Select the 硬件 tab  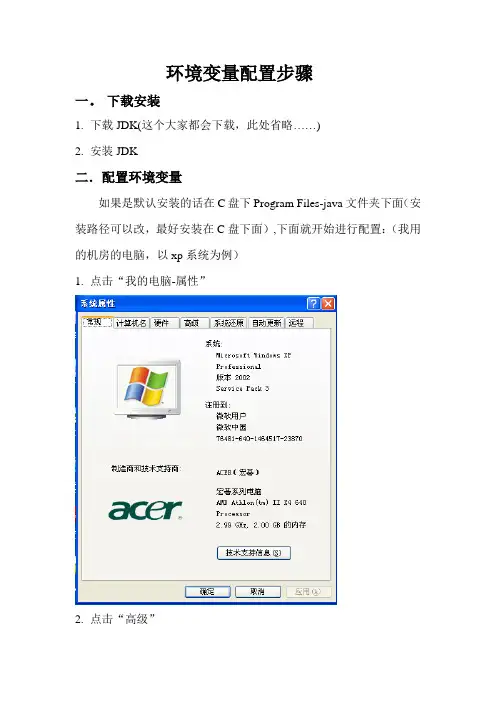point(163,323)
